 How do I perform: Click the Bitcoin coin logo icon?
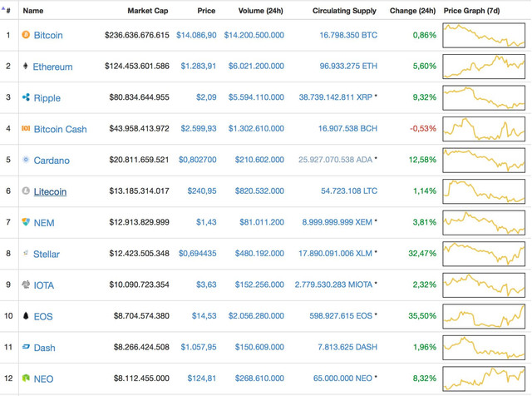(26, 35)
